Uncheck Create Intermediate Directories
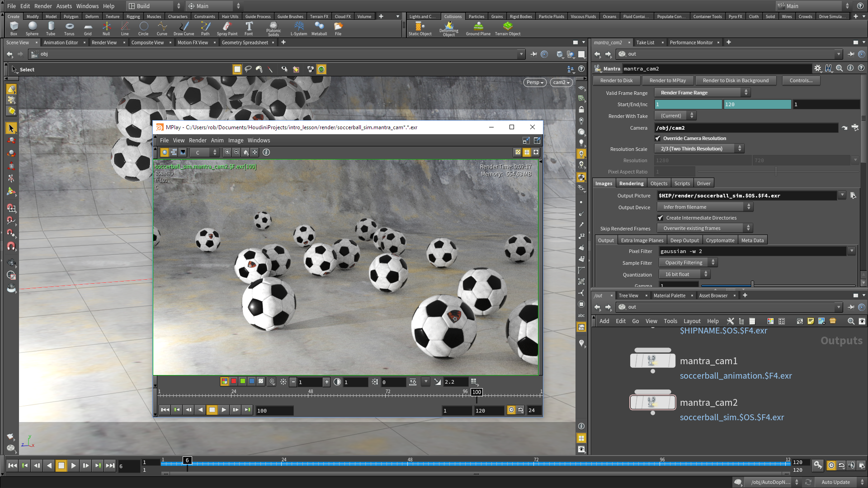Screen dimensions: 868x488 660,218
